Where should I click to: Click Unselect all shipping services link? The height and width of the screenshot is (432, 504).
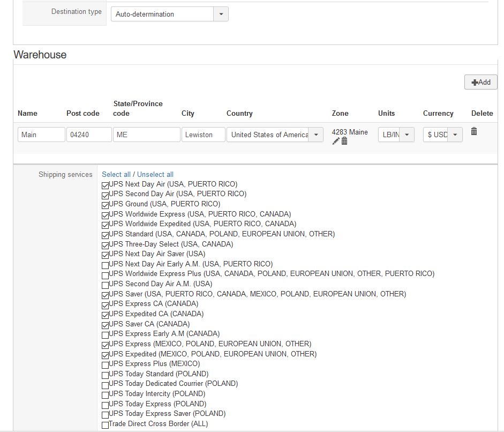point(155,174)
